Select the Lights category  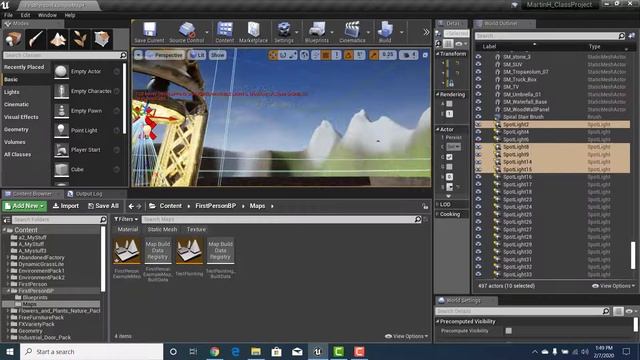pyautogui.click(x=12, y=92)
